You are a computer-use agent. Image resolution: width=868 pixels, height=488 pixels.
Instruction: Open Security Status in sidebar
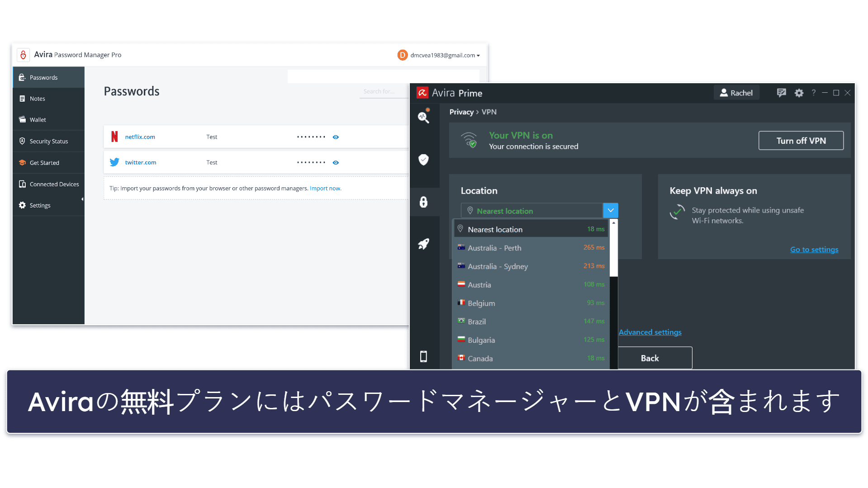[x=48, y=141]
